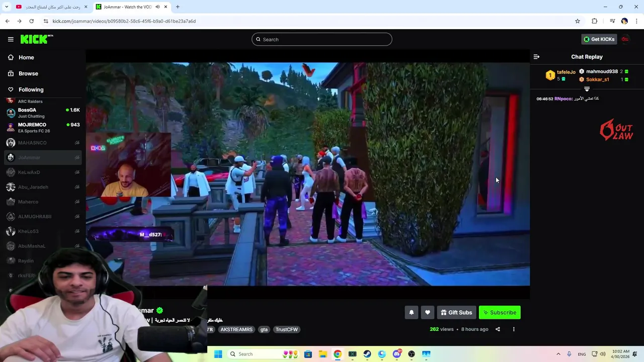The width and height of the screenshot is (644, 362).
Task: Click the Windows taskbar search box
Action: (263, 354)
